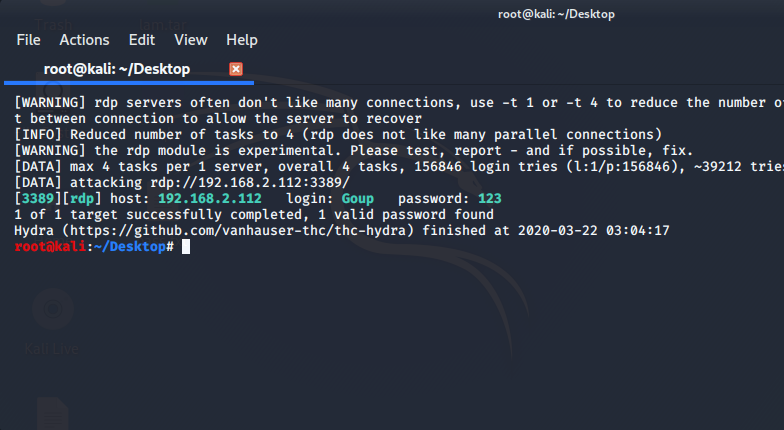This screenshot has height=430, width=784.
Task: Click the terminal cursor block after prompt
Action: (x=186, y=246)
